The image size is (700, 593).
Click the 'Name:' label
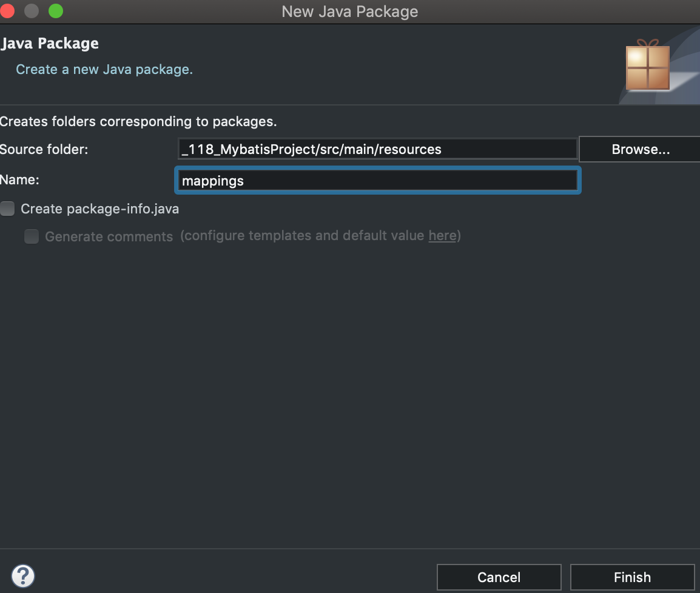19,180
